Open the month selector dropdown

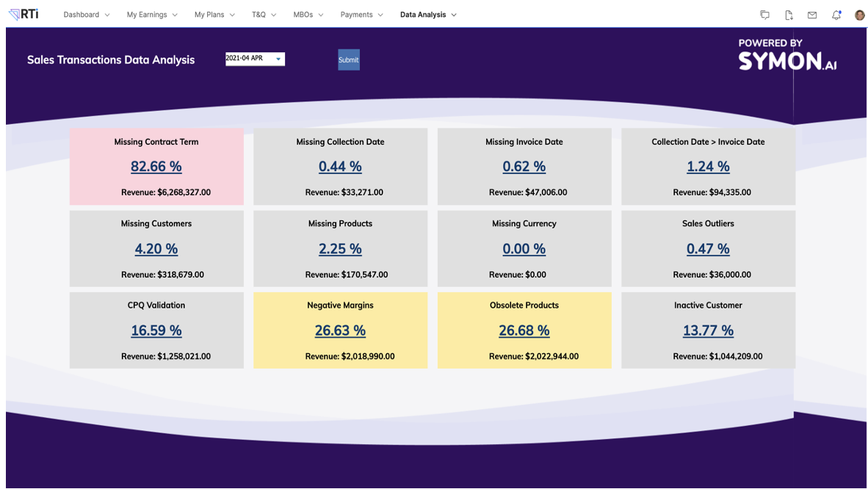[255, 58]
